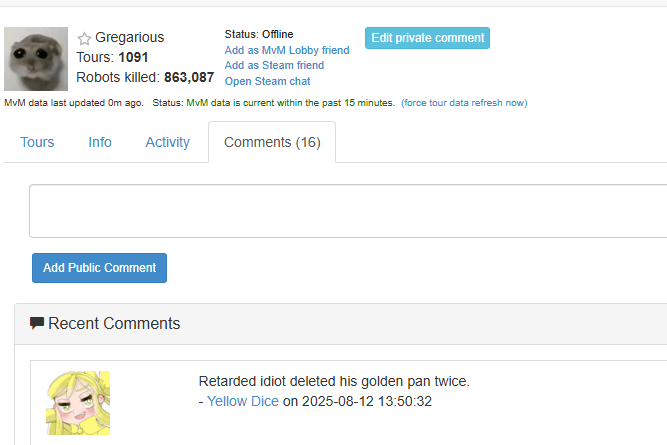Open the Yellow Dice profile link
This screenshot has width=667, height=445.
(x=242, y=401)
